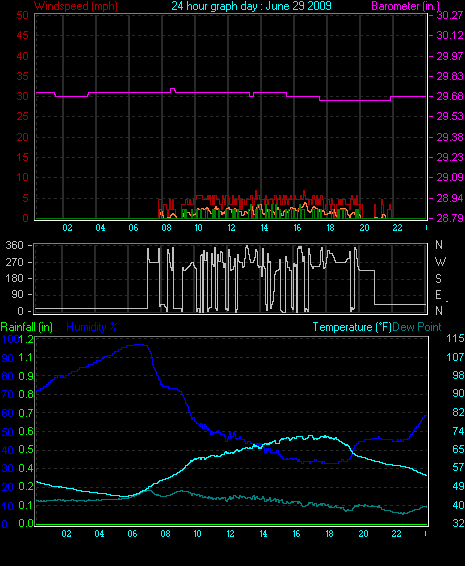Select the 49 temperature scale value

458,487
